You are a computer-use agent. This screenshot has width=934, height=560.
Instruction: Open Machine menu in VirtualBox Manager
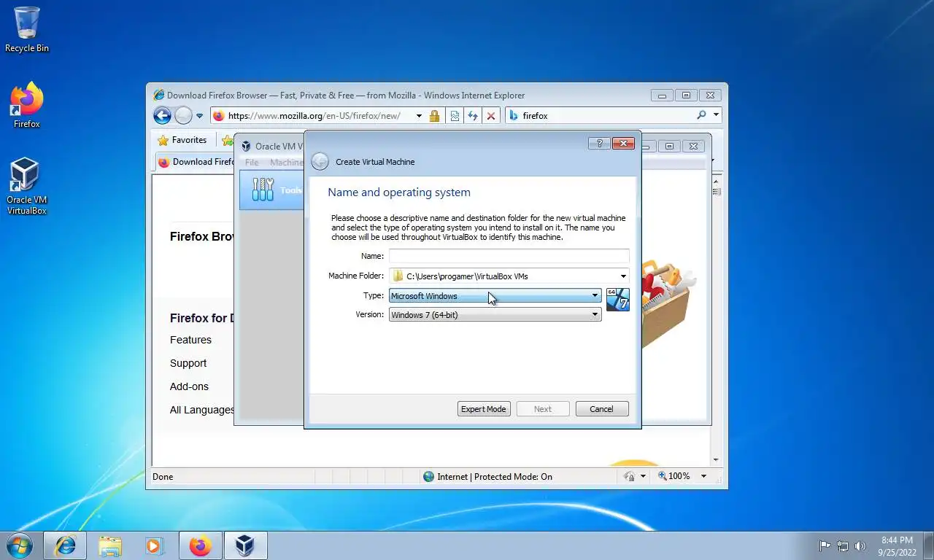pos(286,163)
